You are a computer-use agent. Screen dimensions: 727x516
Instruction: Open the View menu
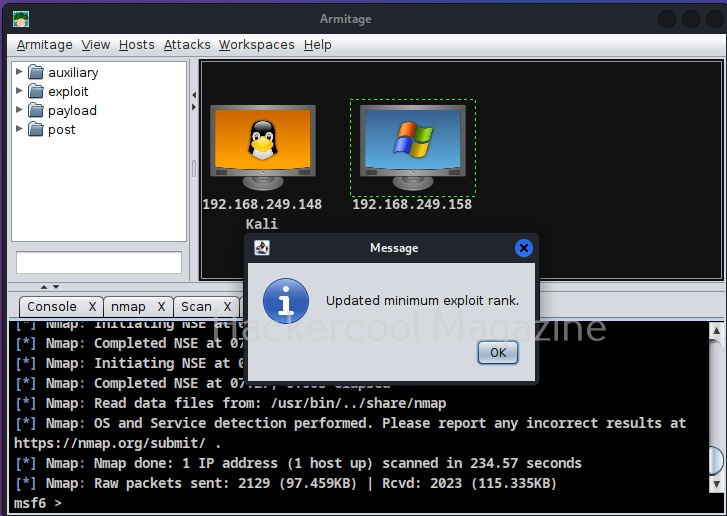[x=96, y=45]
